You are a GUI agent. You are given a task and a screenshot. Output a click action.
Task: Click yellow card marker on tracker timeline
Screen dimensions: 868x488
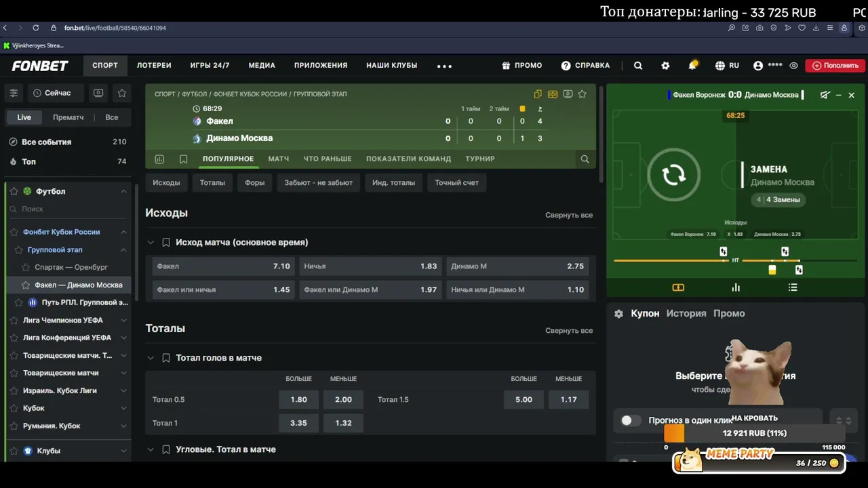pyautogui.click(x=772, y=270)
